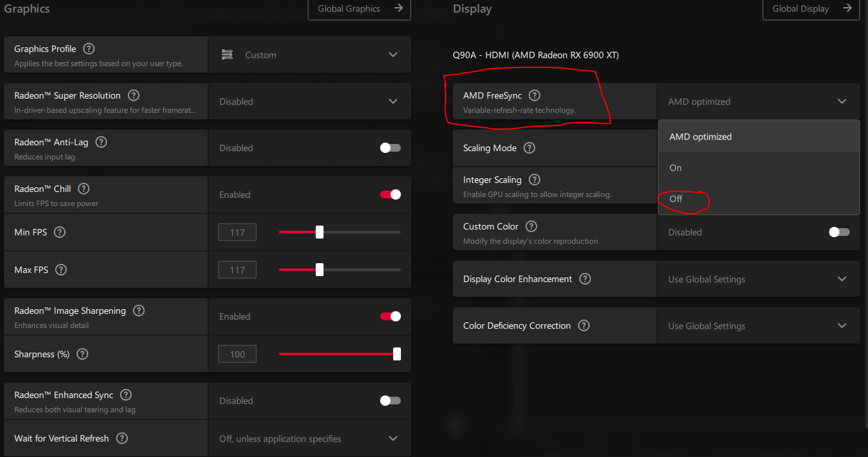Click 'Reduces both visual tearing and lag' text
This screenshot has width=868, height=457.
tap(75, 410)
